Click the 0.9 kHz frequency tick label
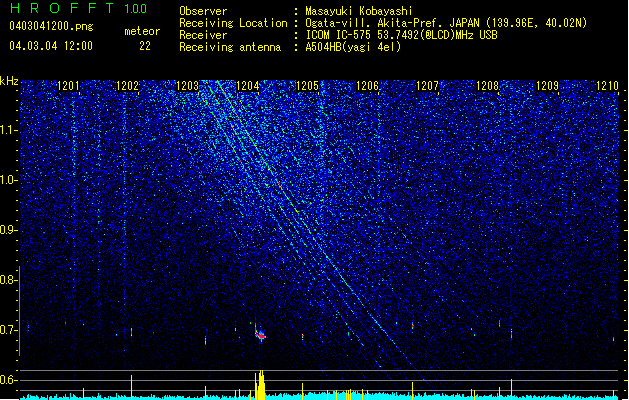 8,230
